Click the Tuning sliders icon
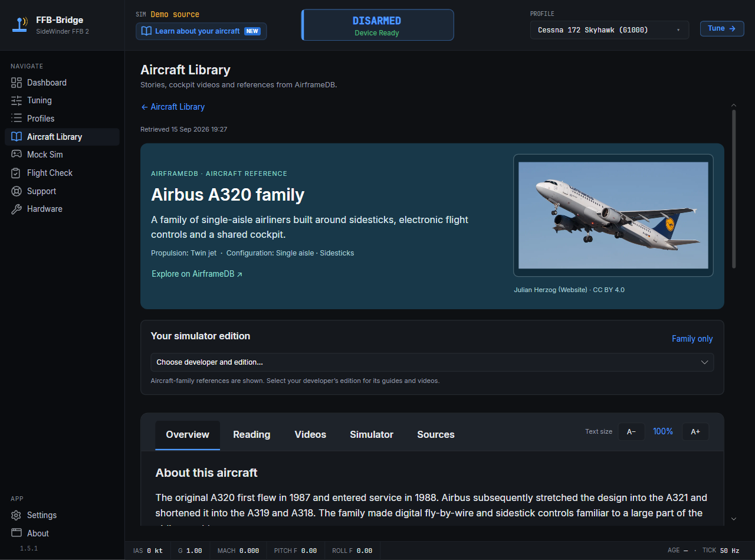Image resolution: width=755 pixels, height=560 pixels. [17, 100]
